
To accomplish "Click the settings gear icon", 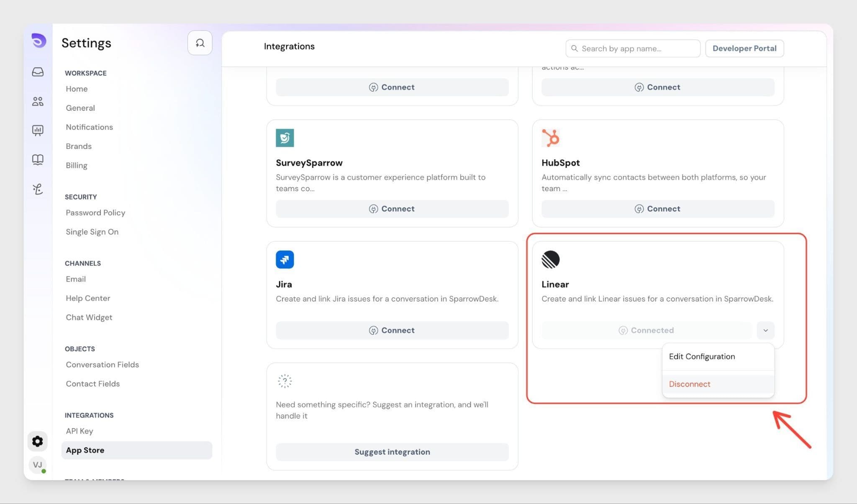I will 38,441.
